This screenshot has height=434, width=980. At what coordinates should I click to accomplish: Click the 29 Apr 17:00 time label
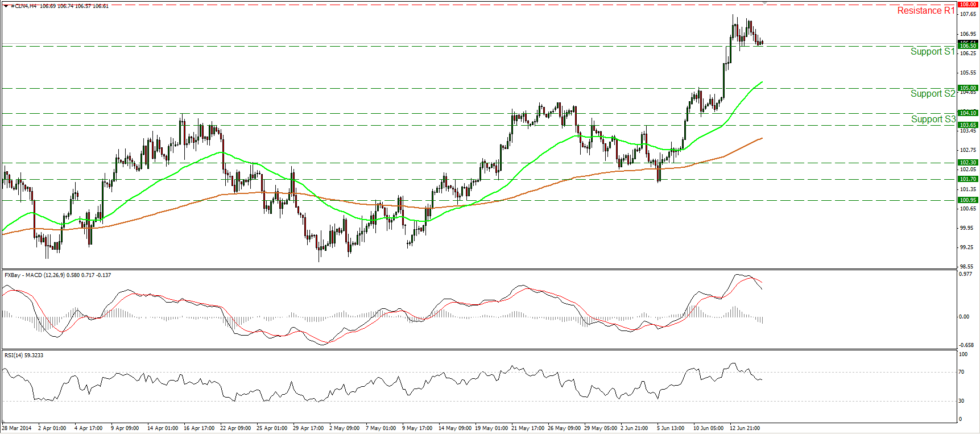point(308,428)
